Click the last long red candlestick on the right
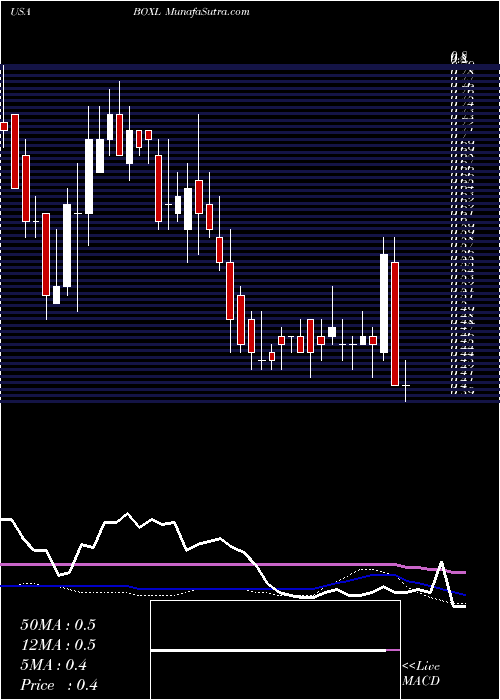The height and width of the screenshot is (700, 500). click(395, 324)
